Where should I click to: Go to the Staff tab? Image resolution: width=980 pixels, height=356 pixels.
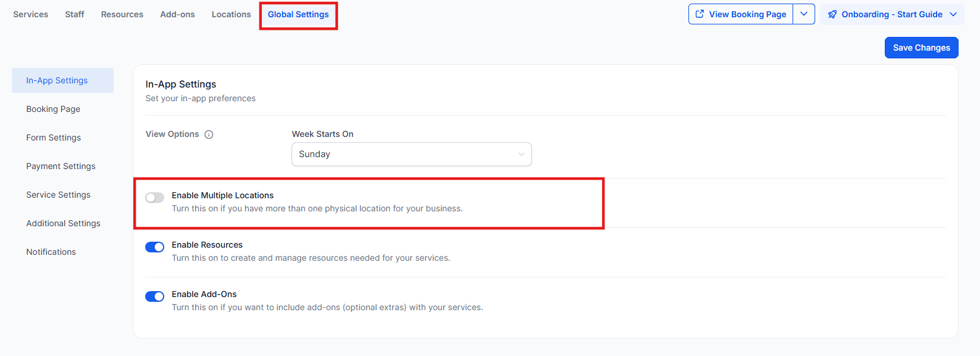pos(74,14)
